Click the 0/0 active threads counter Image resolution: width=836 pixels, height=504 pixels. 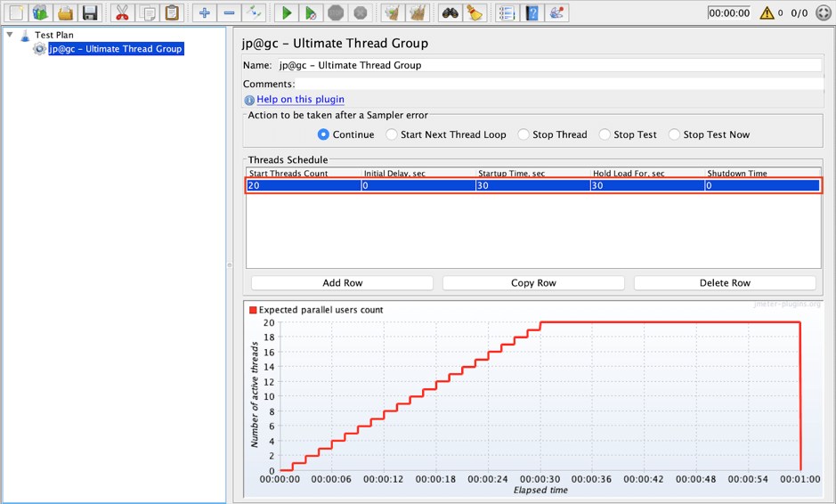799,12
